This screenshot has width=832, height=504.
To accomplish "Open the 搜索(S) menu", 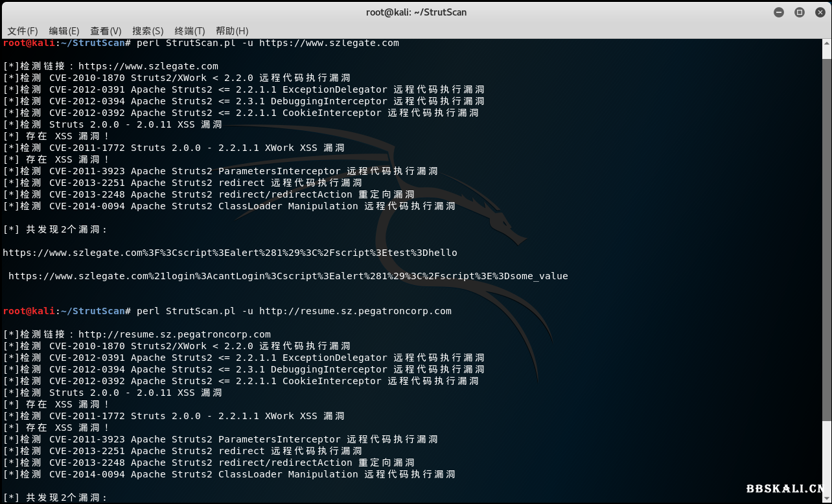I will 148,31.
